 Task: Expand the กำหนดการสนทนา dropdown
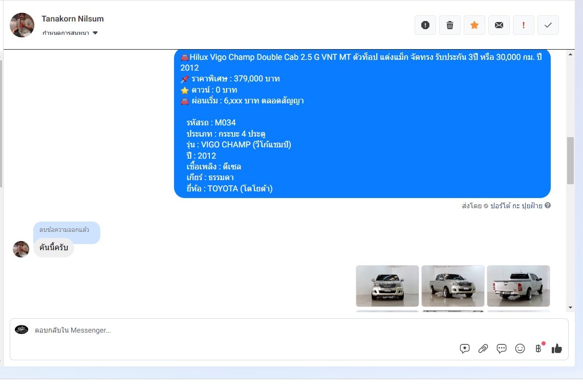tap(70, 33)
